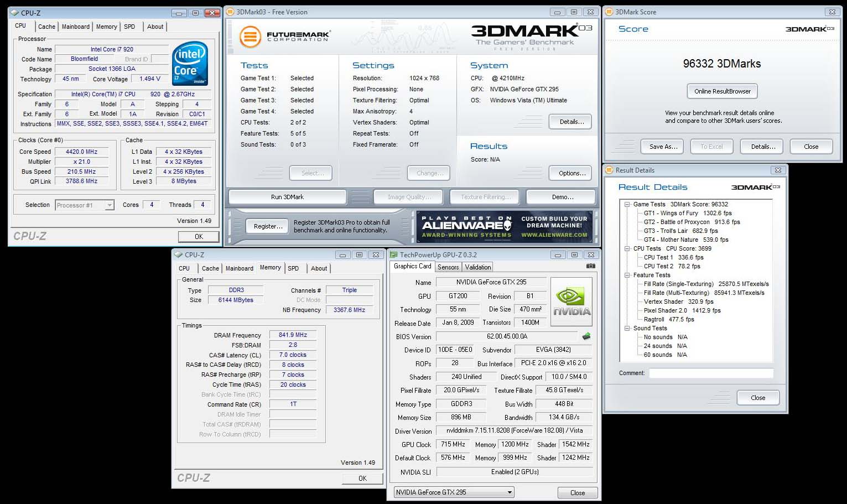Screen dimensions: 847x504
Task: Switch to CPU tab in lower CPU-Z window
Action: coord(184,268)
